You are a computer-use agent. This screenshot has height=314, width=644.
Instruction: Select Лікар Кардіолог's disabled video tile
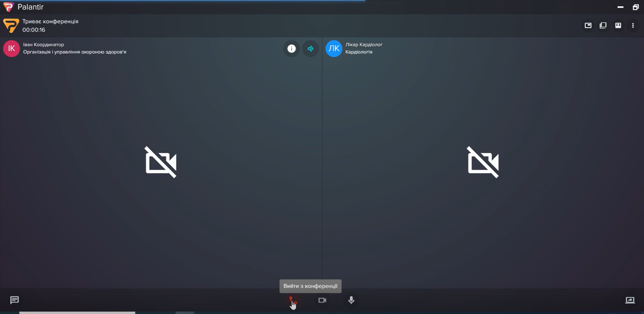click(x=483, y=162)
